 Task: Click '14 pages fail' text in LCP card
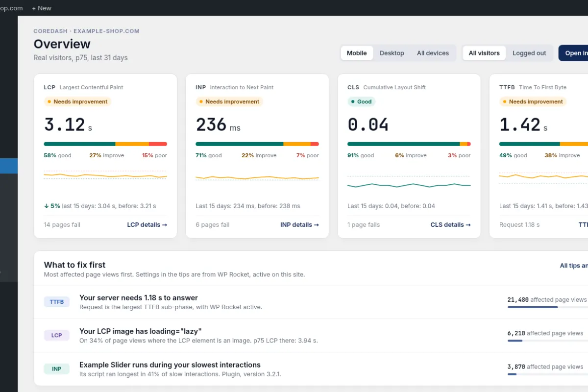click(x=62, y=224)
